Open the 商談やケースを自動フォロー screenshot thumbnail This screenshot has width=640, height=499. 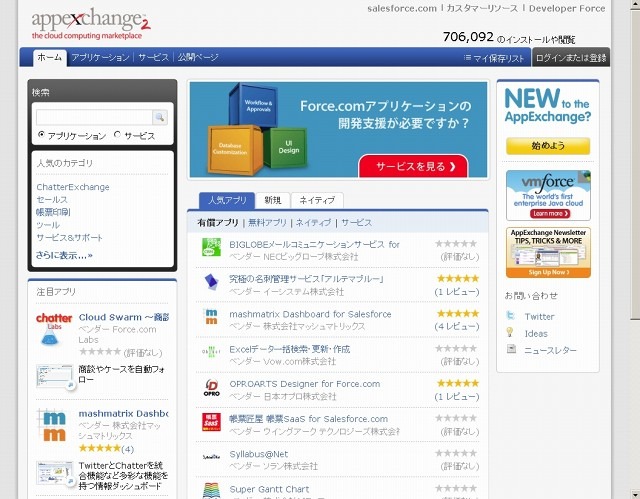click(x=55, y=376)
